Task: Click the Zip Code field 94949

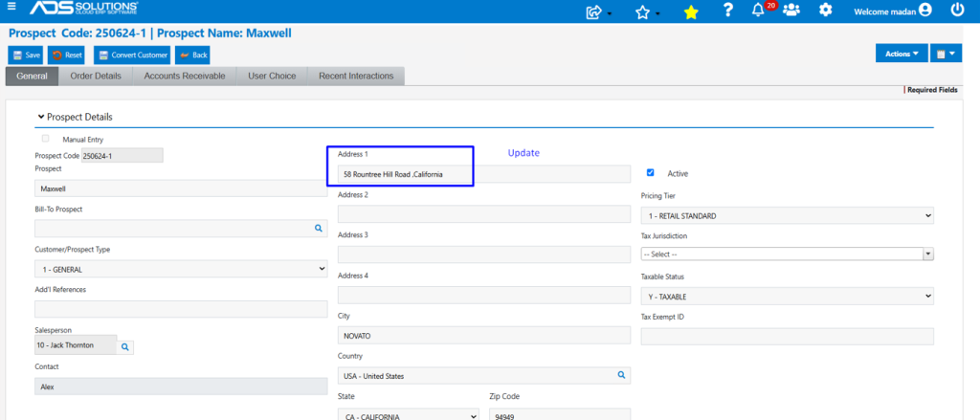Action: point(560,413)
